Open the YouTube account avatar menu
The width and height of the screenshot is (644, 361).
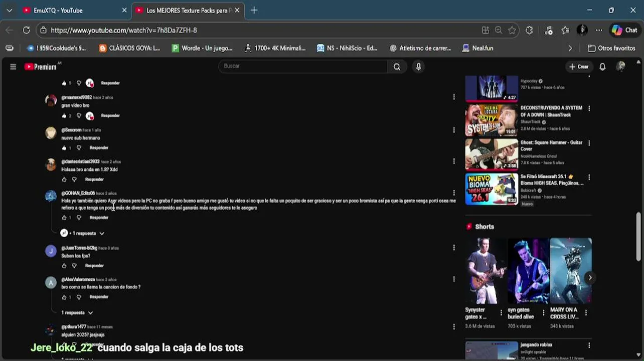pos(621,67)
